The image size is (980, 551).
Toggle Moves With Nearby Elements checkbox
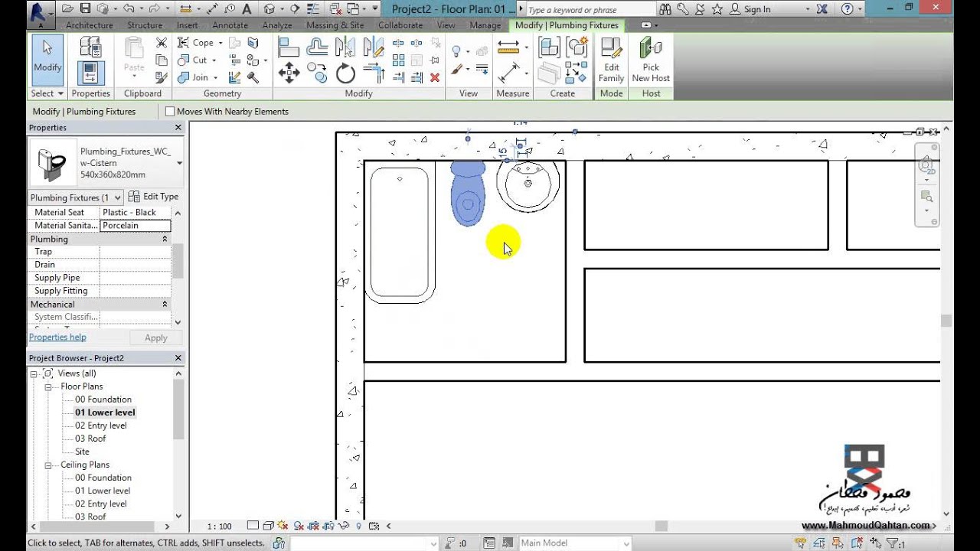click(170, 112)
